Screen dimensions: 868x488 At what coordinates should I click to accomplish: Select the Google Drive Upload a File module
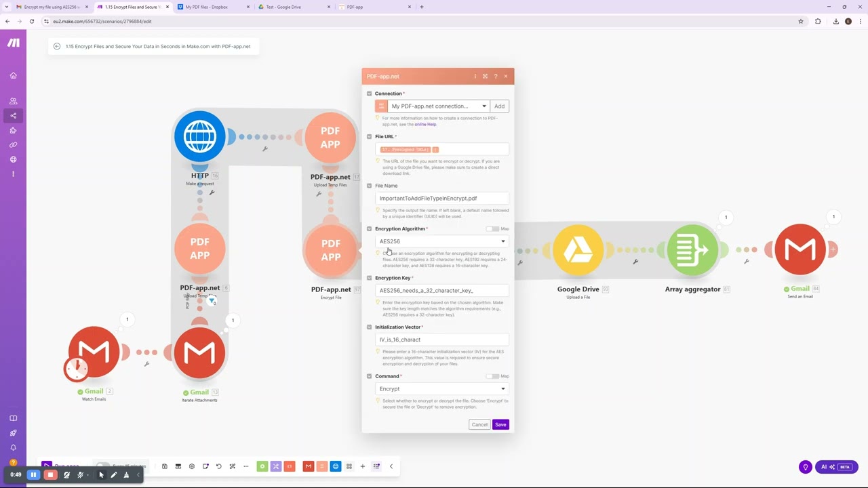tap(578, 250)
